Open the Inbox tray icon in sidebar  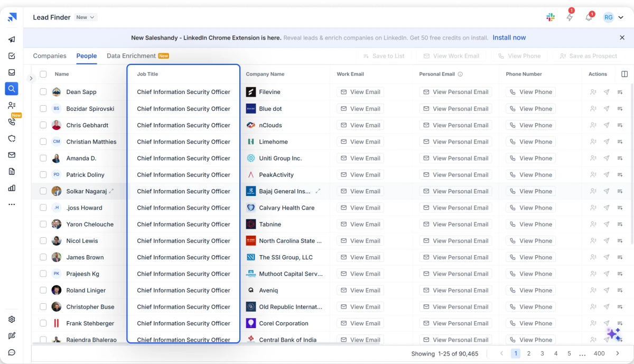click(x=12, y=72)
